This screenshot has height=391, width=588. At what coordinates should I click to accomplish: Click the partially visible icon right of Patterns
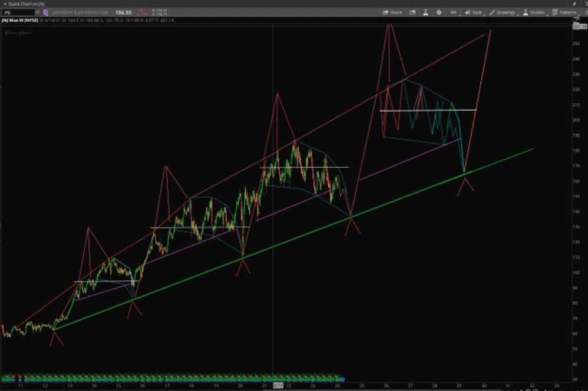[586, 12]
